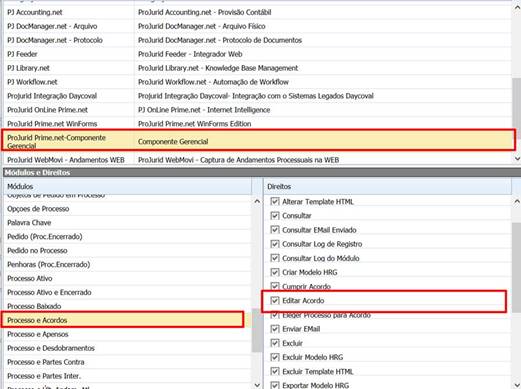The image size is (521, 389).
Task: Click the Módulos list scrollbar thumb
Action: pos(257,330)
